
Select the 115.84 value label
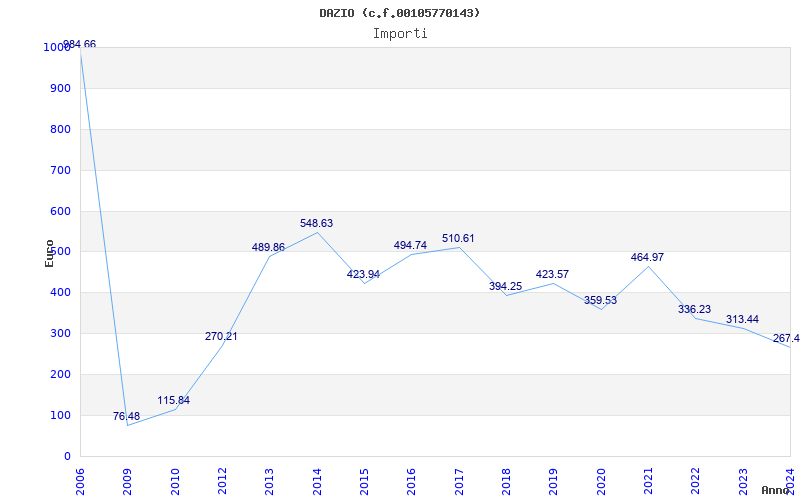click(x=173, y=400)
